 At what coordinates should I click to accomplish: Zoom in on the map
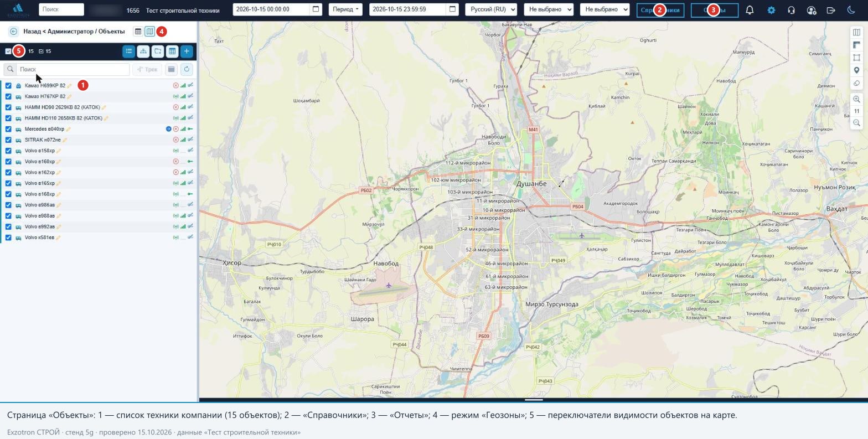click(x=856, y=99)
